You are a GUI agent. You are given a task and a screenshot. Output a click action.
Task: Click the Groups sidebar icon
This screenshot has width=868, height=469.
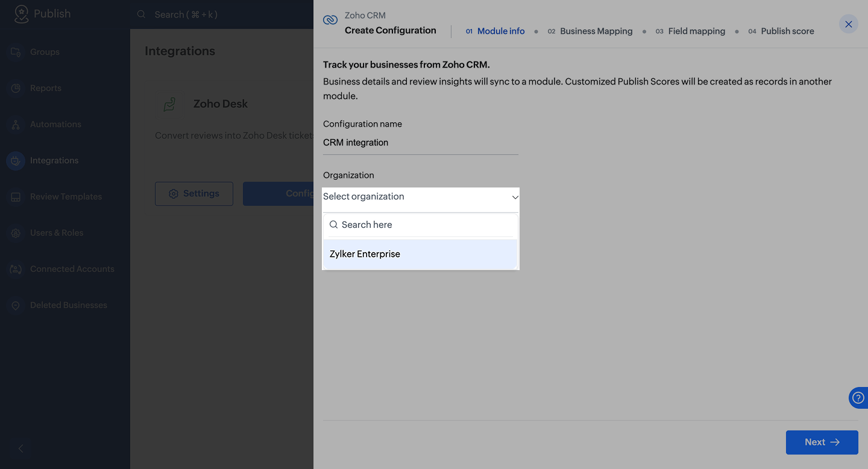tap(16, 52)
